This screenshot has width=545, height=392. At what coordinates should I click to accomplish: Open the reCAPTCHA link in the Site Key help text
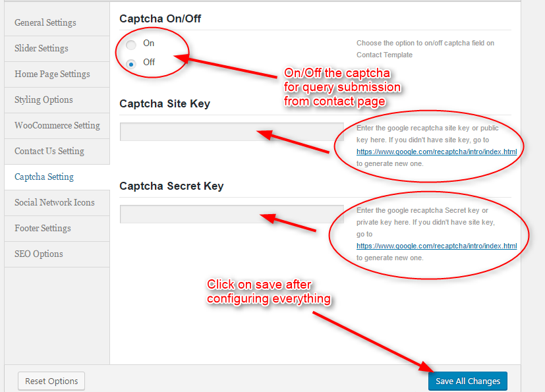pos(436,152)
